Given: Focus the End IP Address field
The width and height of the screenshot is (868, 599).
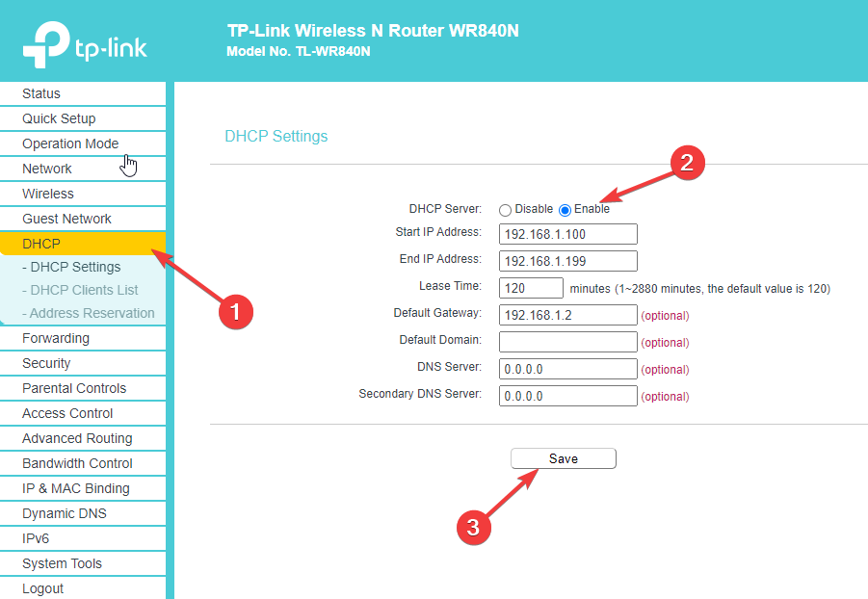Looking at the screenshot, I should pos(568,261).
